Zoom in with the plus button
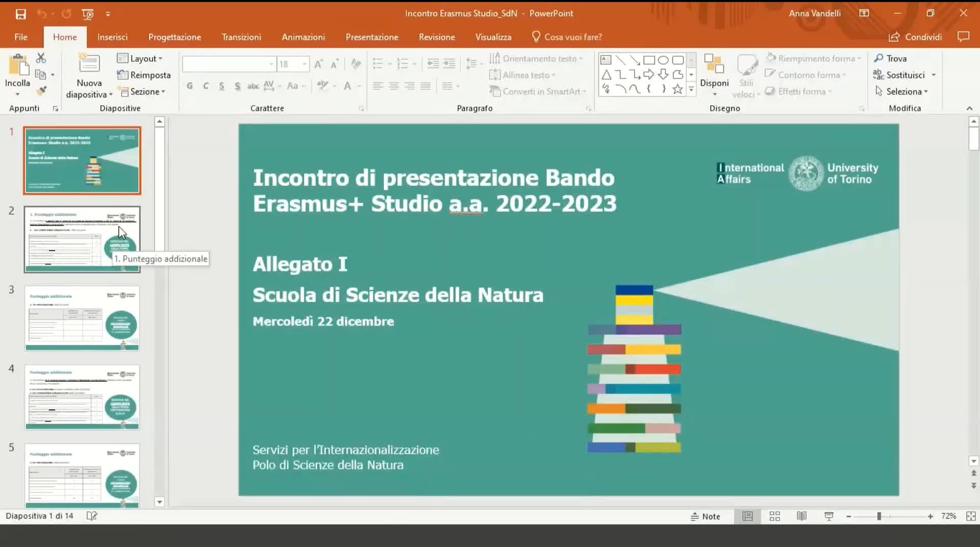The height and width of the screenshot is (547, 980). (930, 516)
